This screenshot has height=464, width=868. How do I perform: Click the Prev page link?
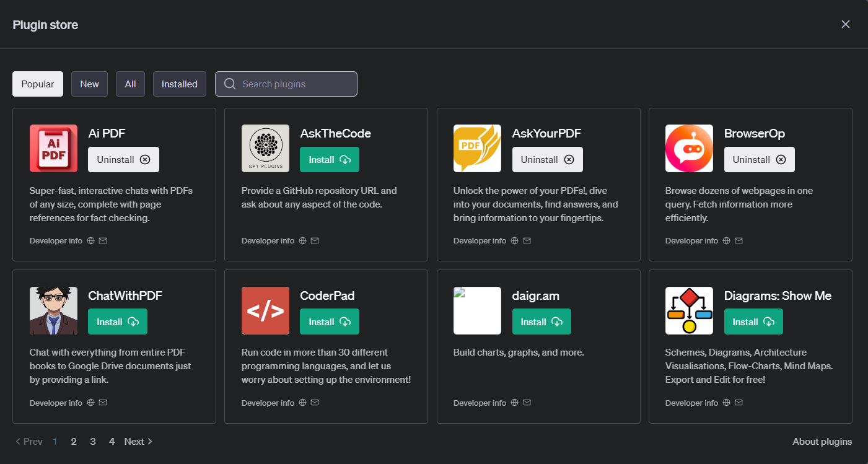(x=28, y=442)
